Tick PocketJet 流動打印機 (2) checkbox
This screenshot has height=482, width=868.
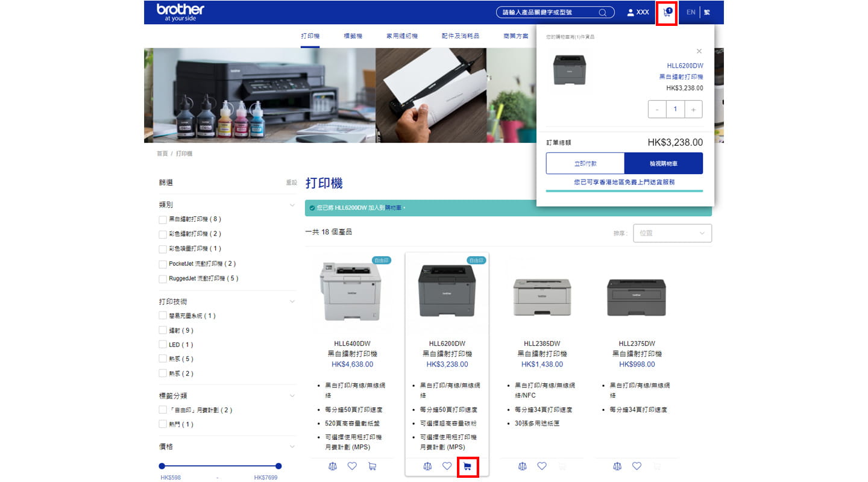coord(163,264)
